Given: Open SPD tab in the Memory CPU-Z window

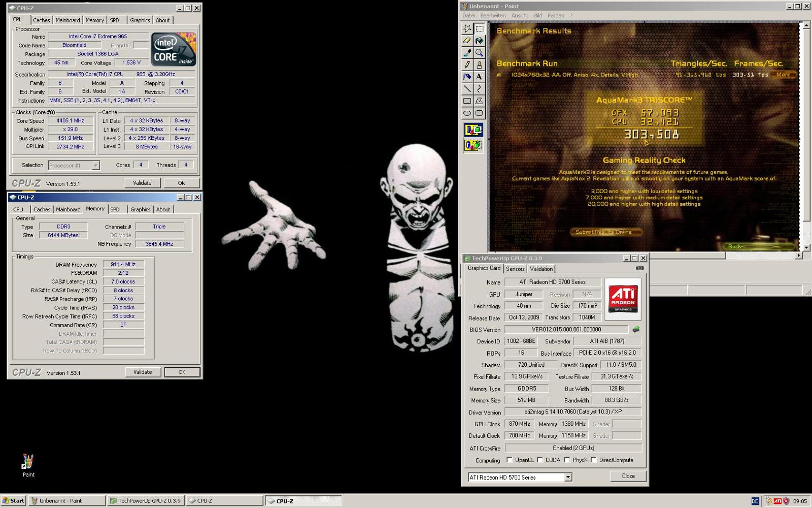Looking at the screenshot, I should (115, 209).
